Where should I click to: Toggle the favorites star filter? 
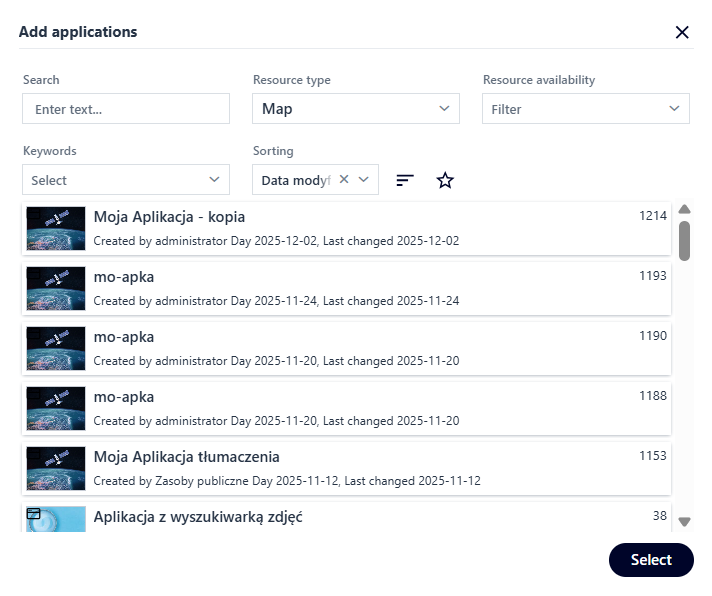point(445,180)
